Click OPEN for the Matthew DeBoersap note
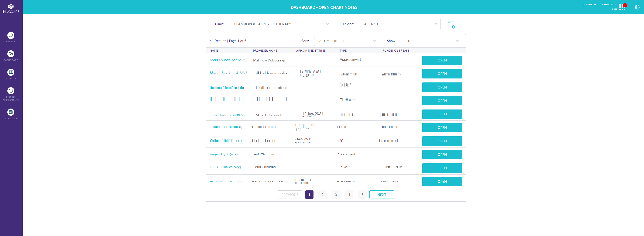Viewport: 644px width, 236px height. click(x=442, y=60)
